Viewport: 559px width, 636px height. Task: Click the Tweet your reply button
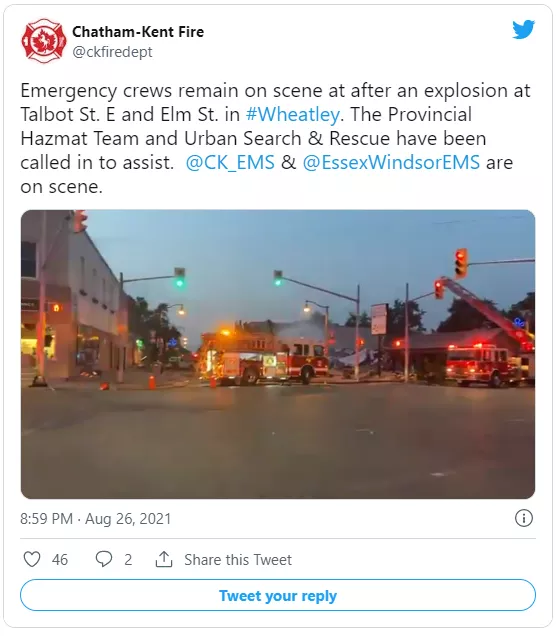pos(278,595)
